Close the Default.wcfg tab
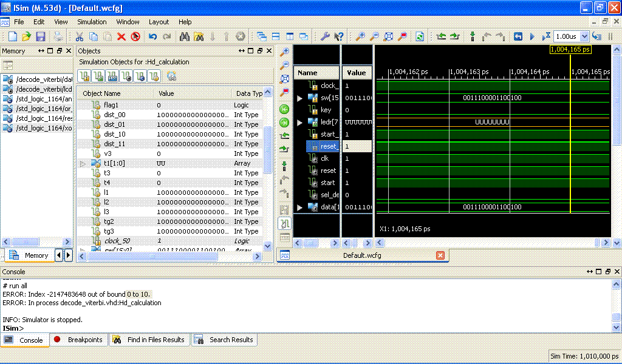 [440, 255]
